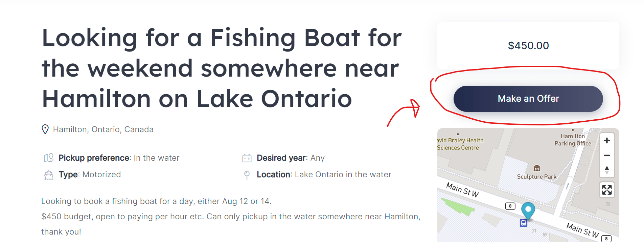Viewport: 644px width, 242px height.
Task: Click the Hamilton Parking Office map label
Action: (573, 140)
